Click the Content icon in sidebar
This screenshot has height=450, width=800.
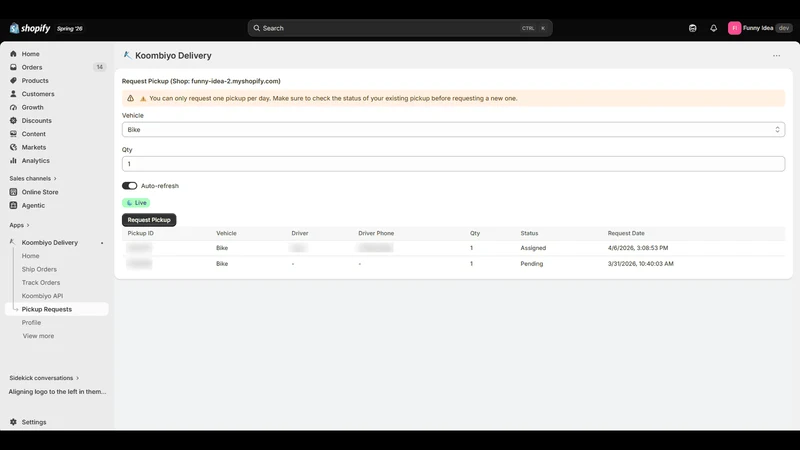[x=13, y=134]
